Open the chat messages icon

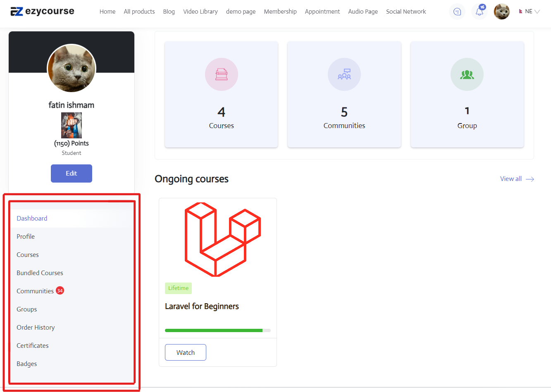click(x=457, y=12)
